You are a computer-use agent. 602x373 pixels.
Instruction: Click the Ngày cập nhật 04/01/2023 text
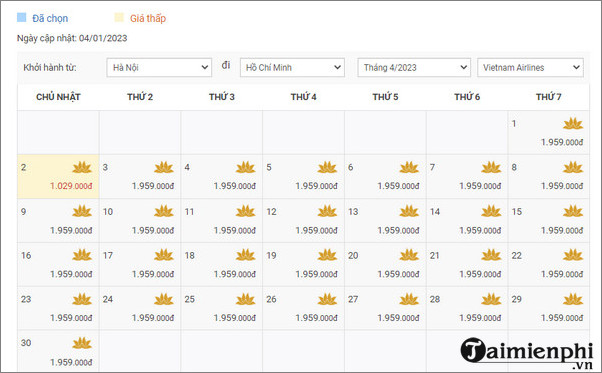[72, 38]
